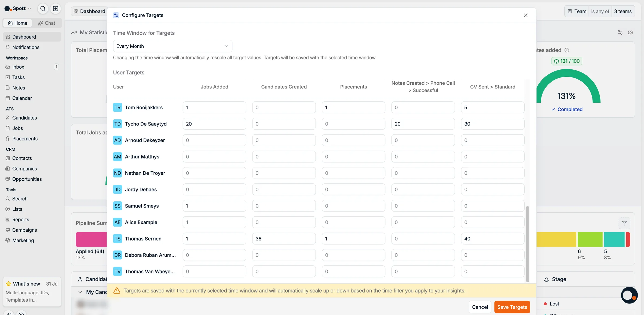Open Spott workspace dropdown
This screenshot has height=315, width=644.
18,8
